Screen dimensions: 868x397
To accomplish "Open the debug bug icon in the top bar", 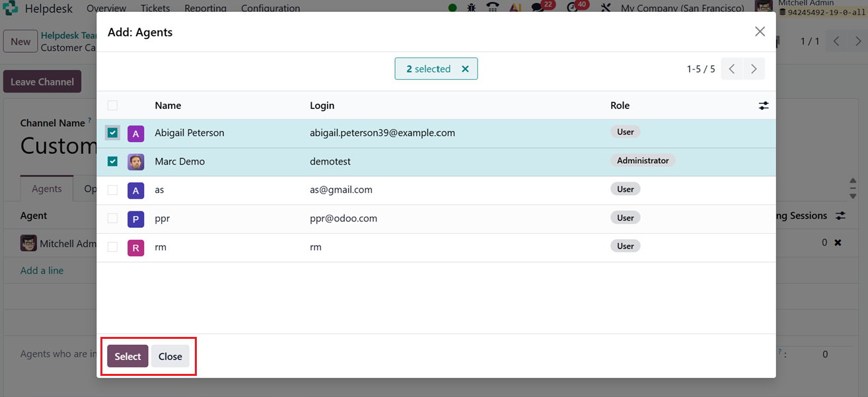I will tap(471, 8).
